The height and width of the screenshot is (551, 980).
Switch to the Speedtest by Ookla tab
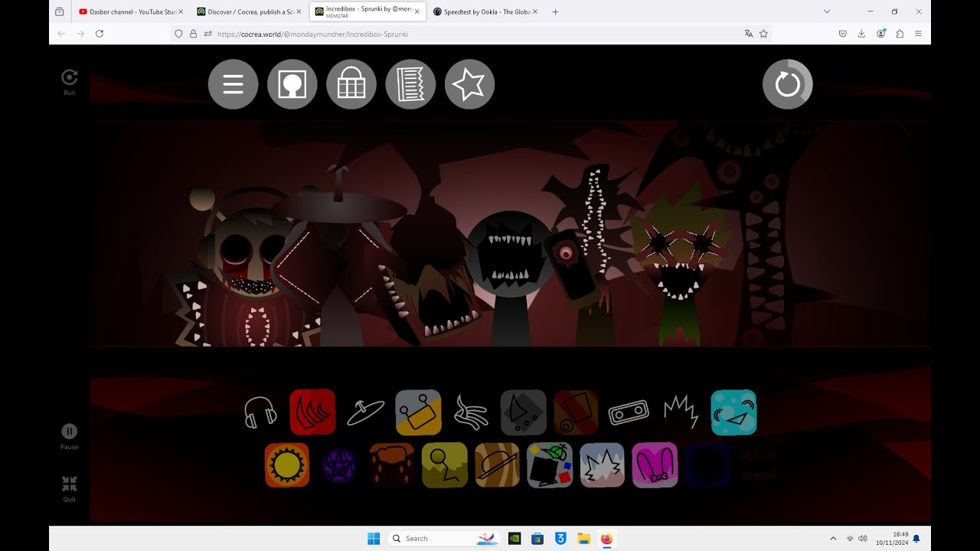pyautogui.click(x=484, y=11)
